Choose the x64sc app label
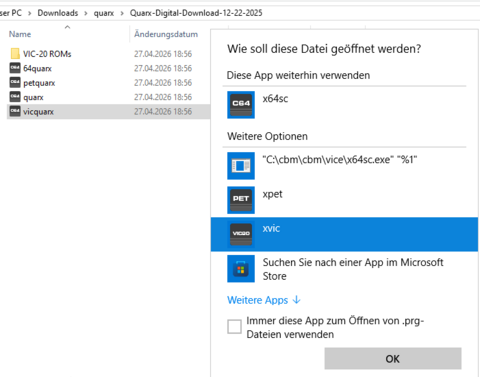 pos(275,99)
